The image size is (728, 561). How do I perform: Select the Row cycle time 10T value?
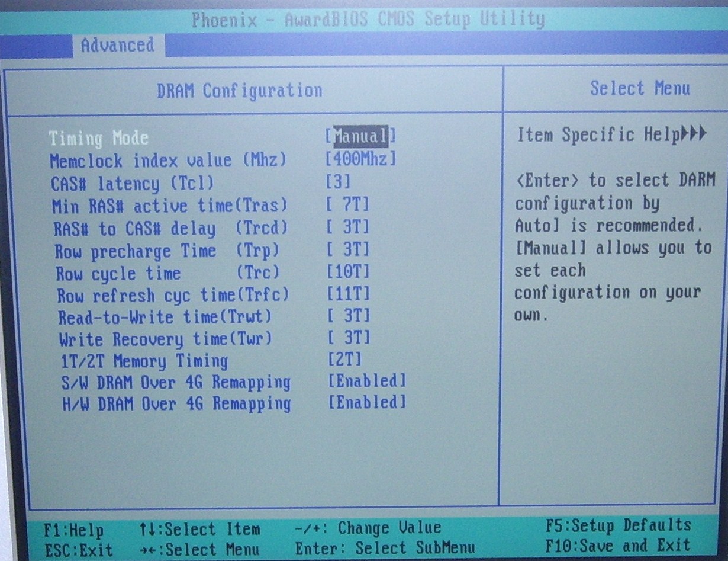click(348, 271)
